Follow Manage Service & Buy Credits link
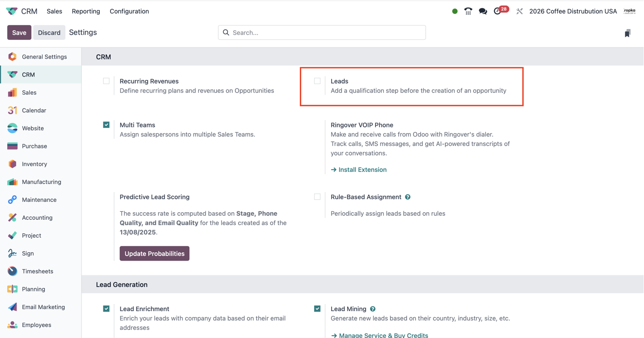 (380, 335)
